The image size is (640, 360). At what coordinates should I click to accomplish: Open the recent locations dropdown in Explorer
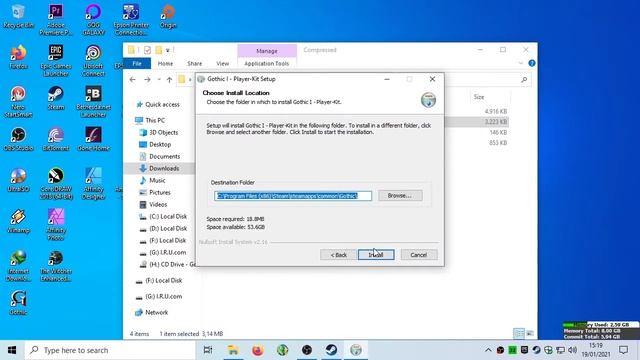(x=159, y=80)
